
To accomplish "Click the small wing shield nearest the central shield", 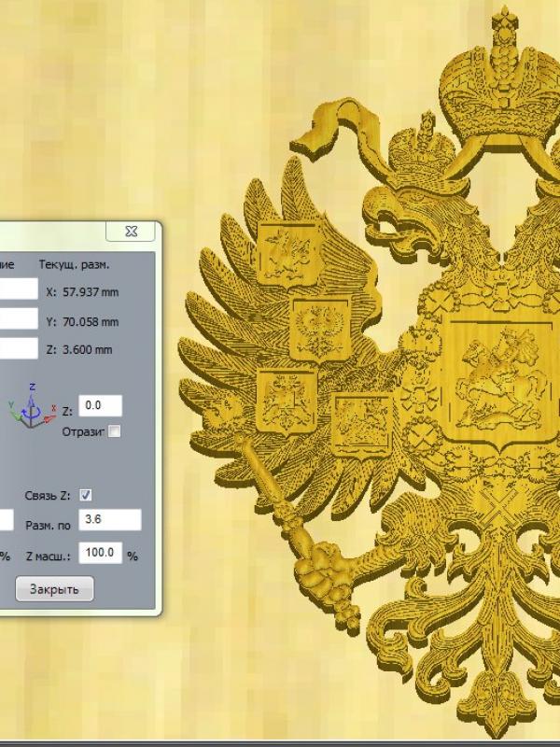I will pos(361,425).
